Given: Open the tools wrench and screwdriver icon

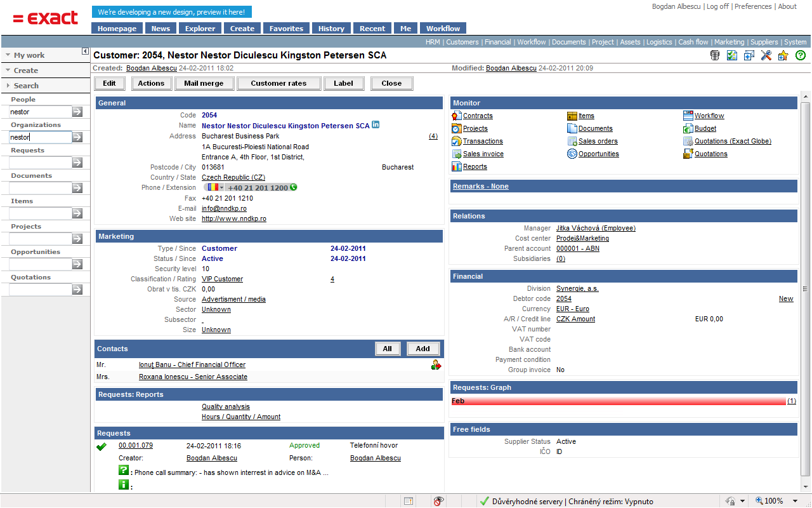Looking at the screenshot, I should [766, 55].
